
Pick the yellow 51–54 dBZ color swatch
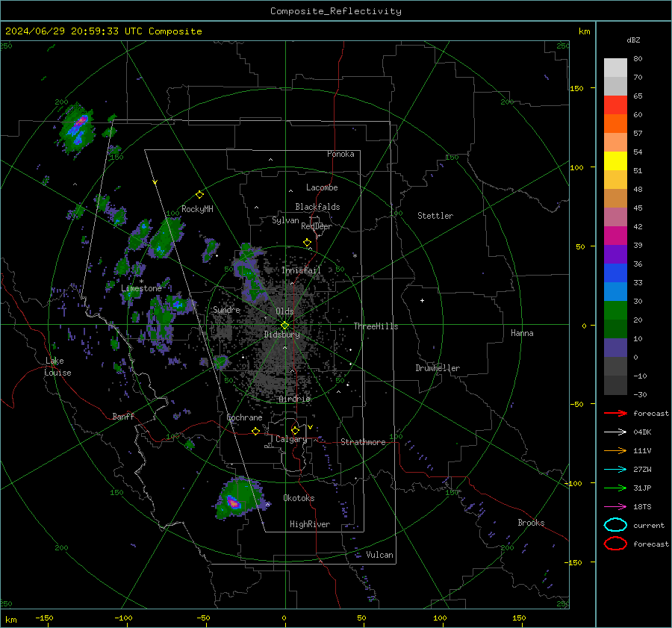pyautogui.click(x=615, y=161)
